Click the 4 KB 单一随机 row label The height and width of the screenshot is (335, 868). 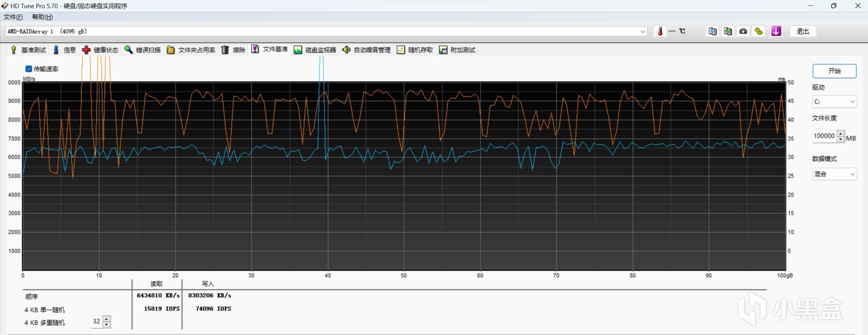click(x=45, y=310)
